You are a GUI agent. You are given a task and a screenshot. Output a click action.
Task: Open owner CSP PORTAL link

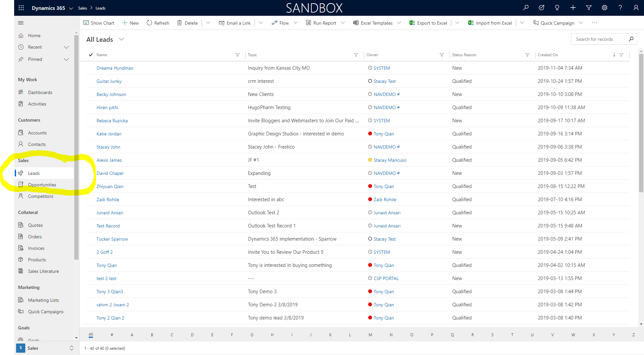[x=386, y=278]
